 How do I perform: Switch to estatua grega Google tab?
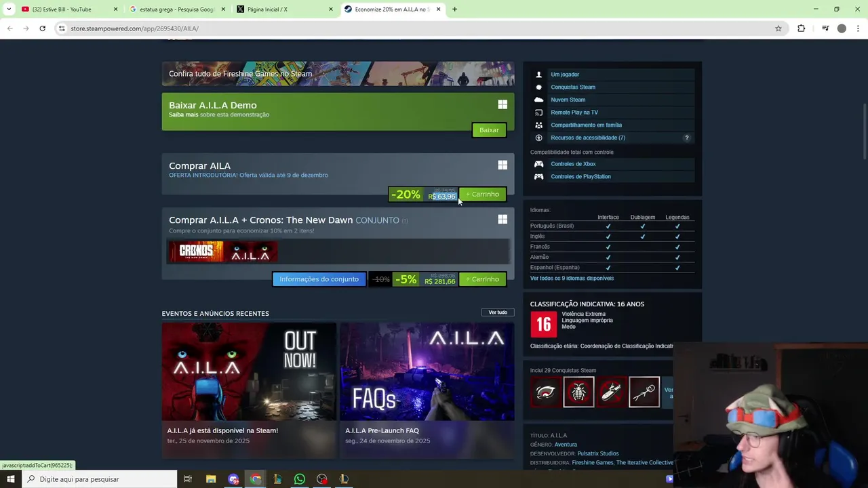(x=177, y=9)
